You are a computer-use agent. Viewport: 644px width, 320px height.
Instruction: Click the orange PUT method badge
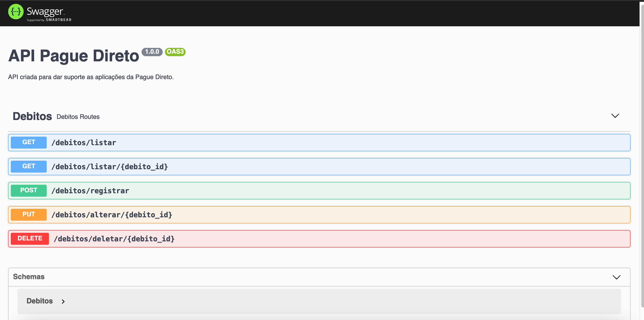point(29,215)
